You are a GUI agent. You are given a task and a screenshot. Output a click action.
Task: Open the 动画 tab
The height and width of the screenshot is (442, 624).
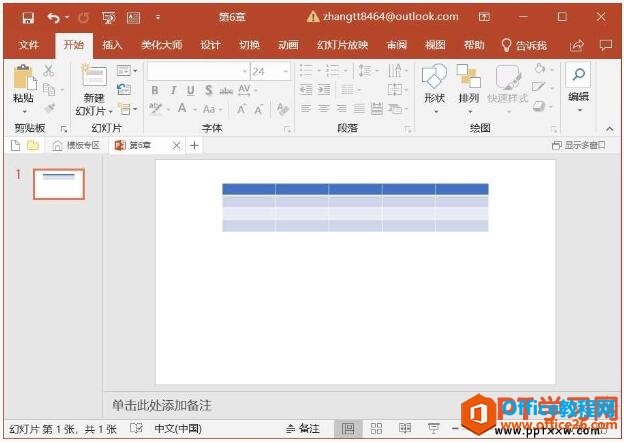tap(289, 45)
